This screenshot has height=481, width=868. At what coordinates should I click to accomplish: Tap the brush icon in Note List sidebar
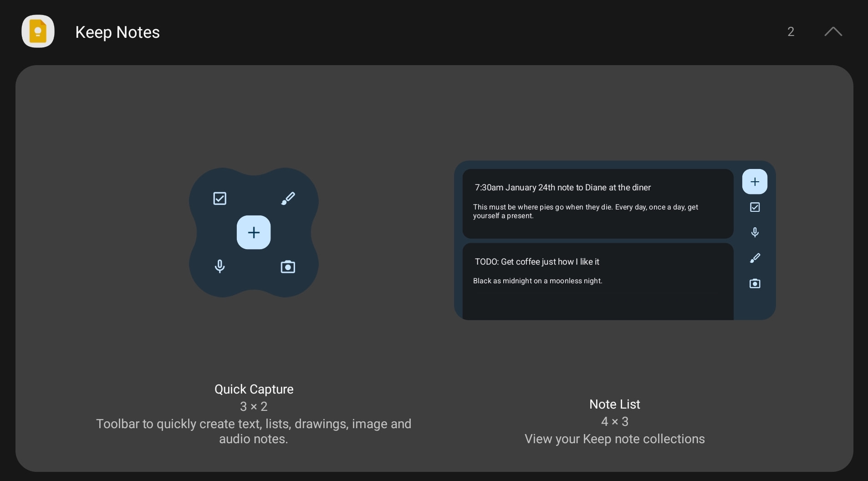pyautogui.click(x=755, y=258)
